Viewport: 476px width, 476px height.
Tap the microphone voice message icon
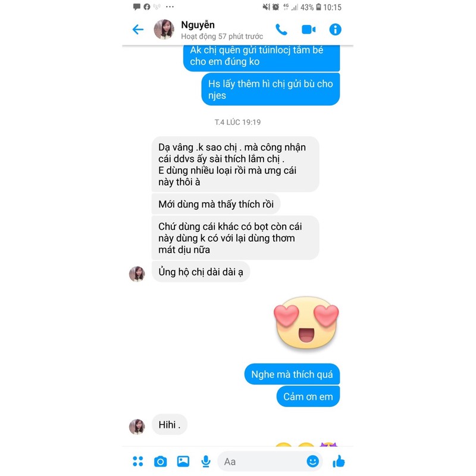pos(206,462)
